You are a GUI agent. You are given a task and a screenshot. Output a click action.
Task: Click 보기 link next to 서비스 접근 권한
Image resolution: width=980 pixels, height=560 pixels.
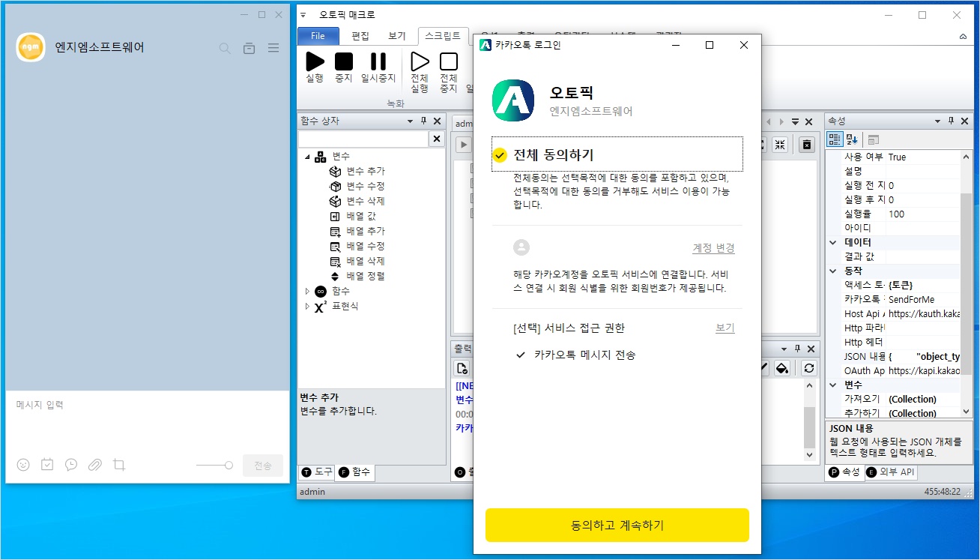tap(725, 328)
